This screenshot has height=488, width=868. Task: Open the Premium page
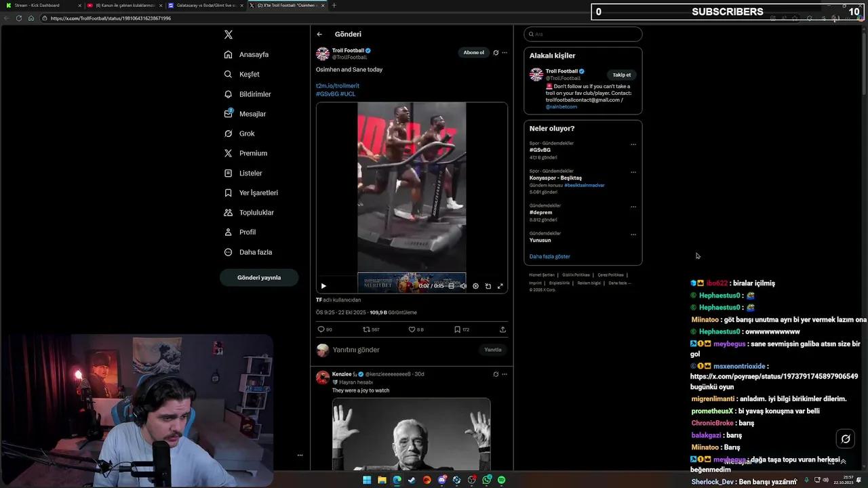(x=245, y=153)
